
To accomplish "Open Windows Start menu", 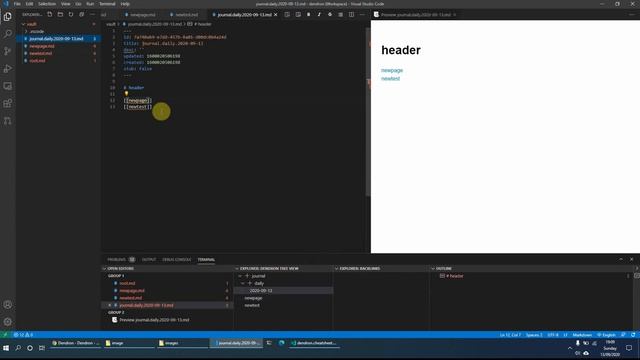I will (x=6, y=348).
